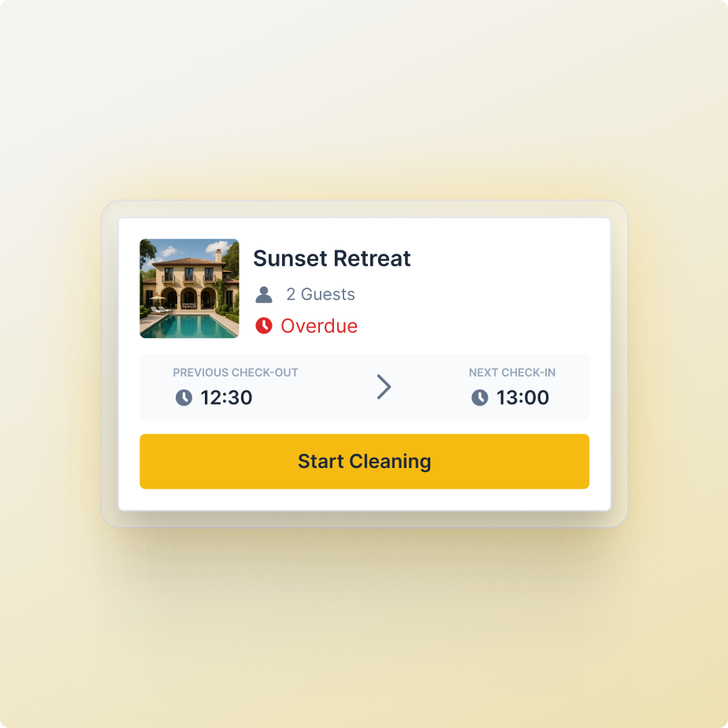The image size is (728, 728).
Task: Click the chevron arrow between times
Action: [x=384, y=387]
